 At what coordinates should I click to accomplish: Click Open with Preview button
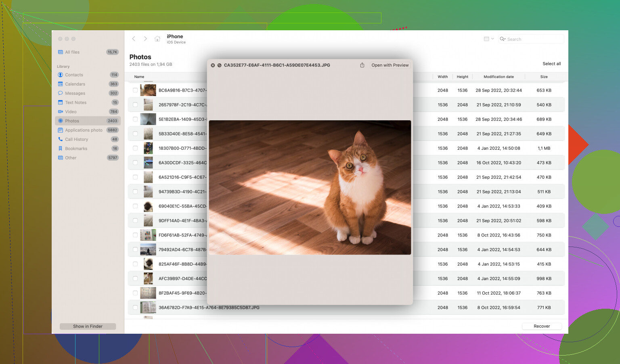click(390, 65)
